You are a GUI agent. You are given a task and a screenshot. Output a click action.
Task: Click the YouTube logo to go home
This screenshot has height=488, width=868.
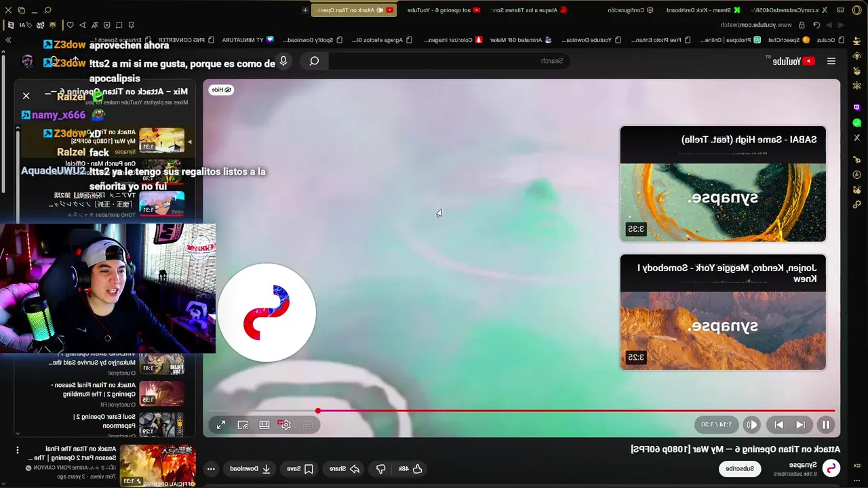793,61
